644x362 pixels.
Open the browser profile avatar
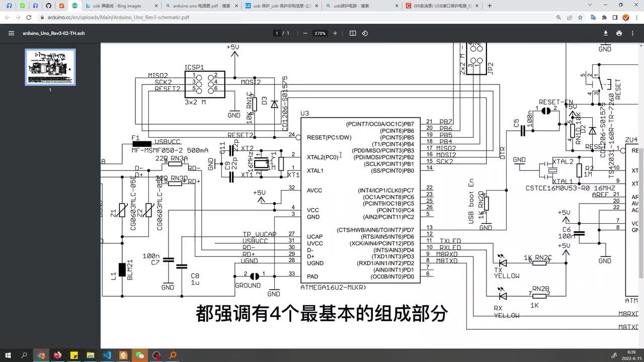[x=626, y=17]
